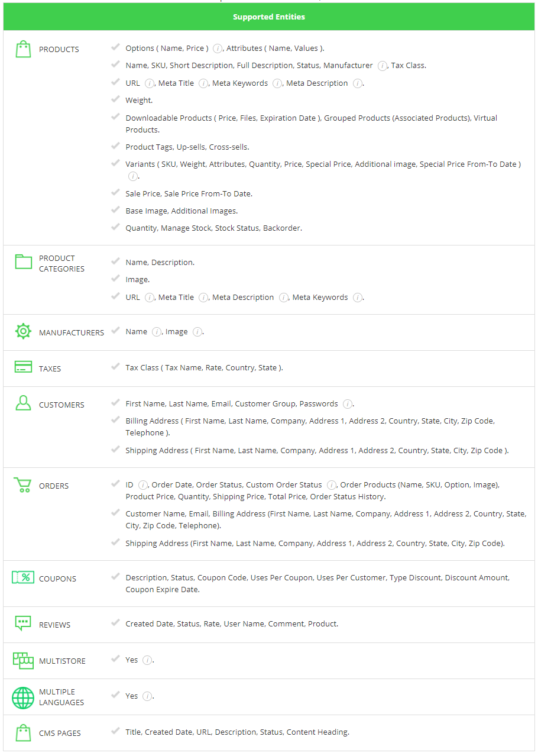The width and height of the screenshot is (538, 756).
Task: Select the Coupons percent ticket icon
Action: [23, 577]
